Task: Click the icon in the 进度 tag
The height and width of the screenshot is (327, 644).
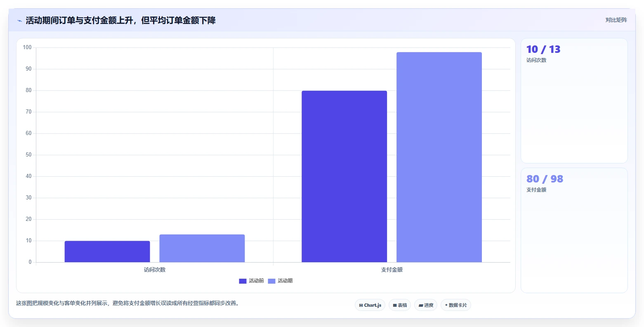Action: pos(421,306)
